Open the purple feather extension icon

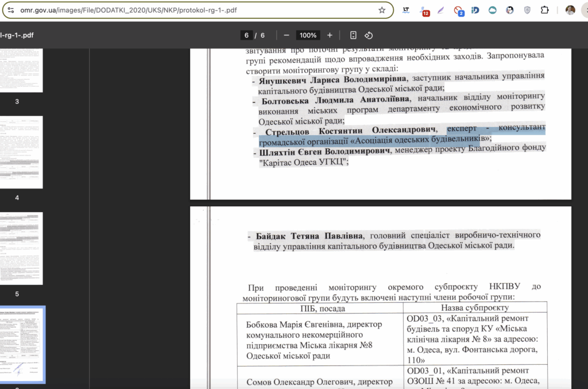(x=440, y=10)
